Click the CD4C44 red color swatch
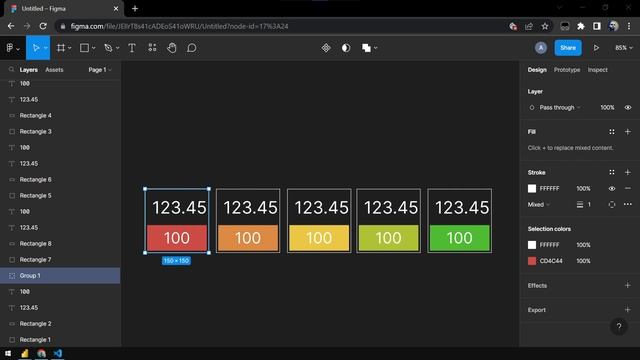 click(532, 261)
